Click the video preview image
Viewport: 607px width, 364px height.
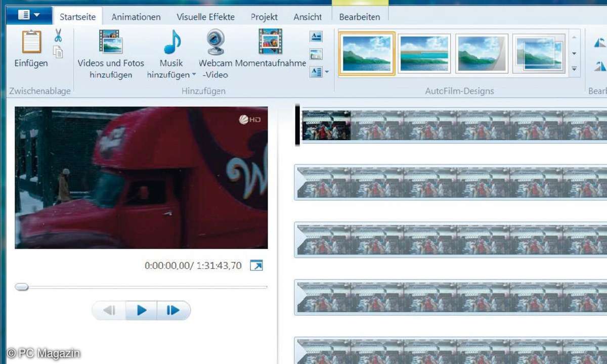click(x=141, y=177)
